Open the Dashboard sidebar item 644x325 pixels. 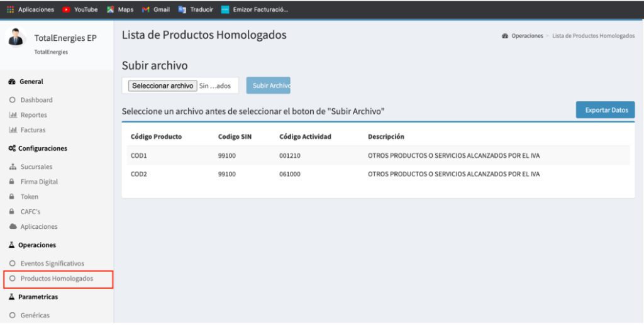point(36,100)
